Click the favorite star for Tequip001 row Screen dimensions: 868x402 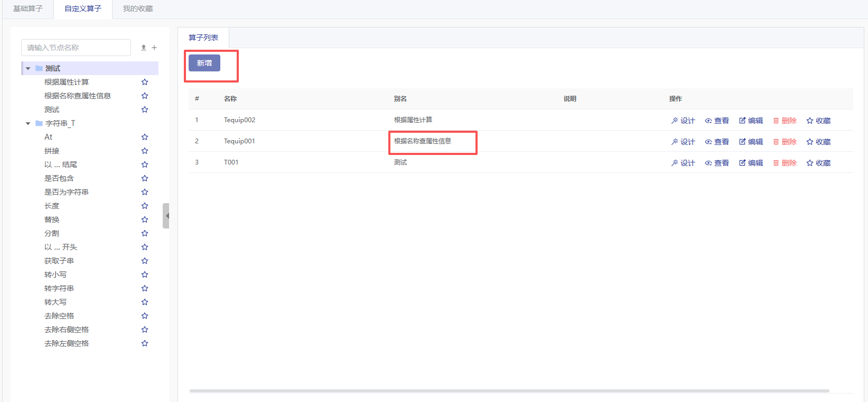tap(810, 142)
